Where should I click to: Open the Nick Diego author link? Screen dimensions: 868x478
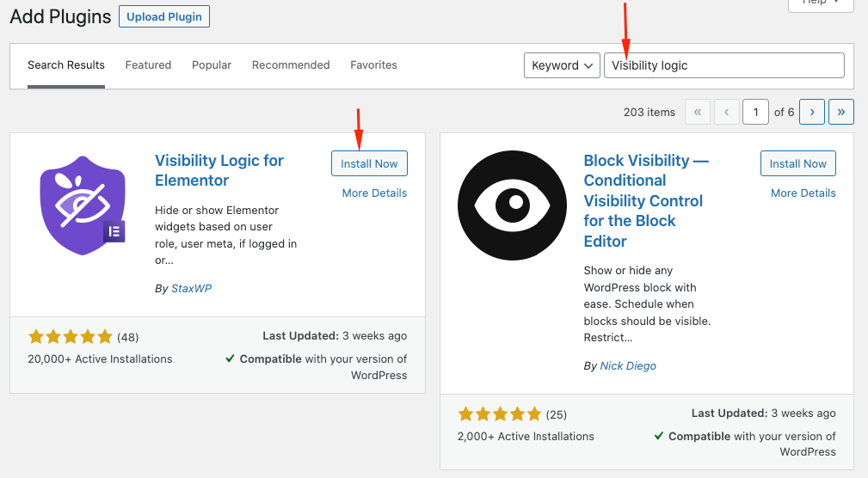pos(628,365)
